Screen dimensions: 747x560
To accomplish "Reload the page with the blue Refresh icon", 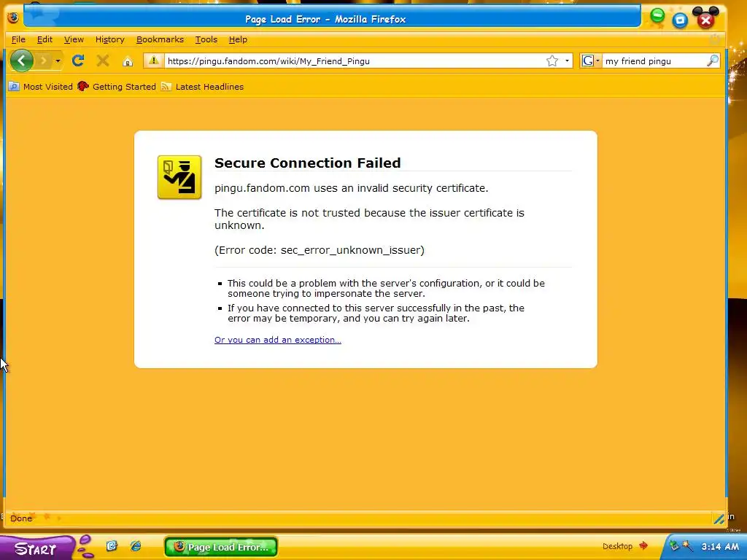I will pos(78,61).
